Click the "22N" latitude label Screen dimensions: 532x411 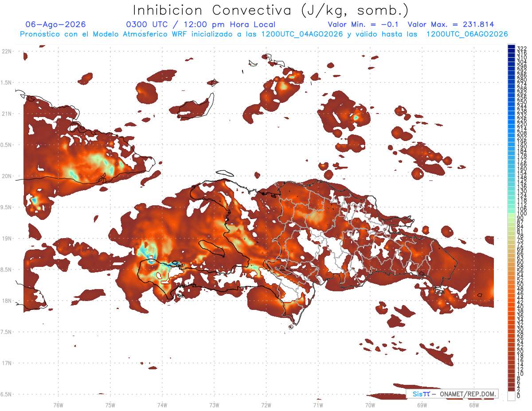[x=6, y=51]
